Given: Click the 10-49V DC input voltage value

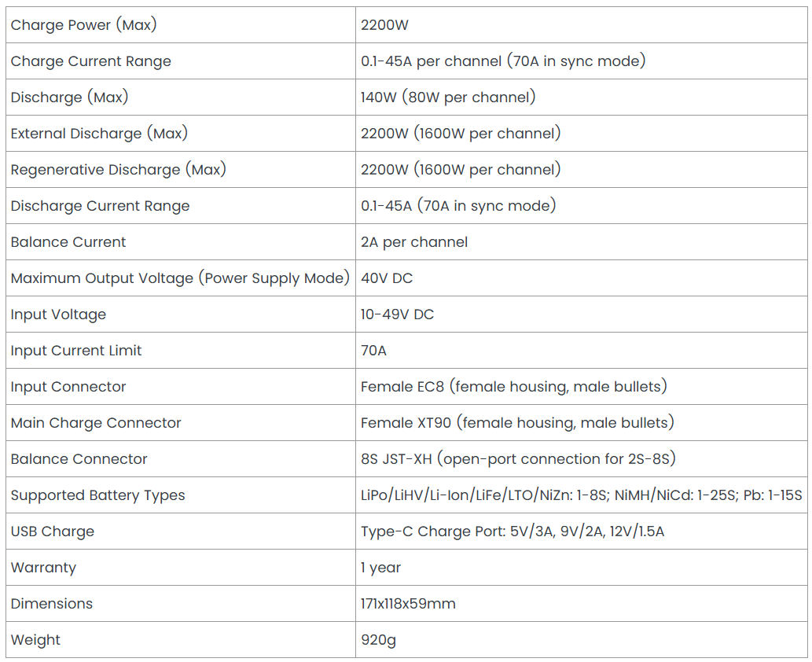Looking at the screenshot, I should [397, 314].
